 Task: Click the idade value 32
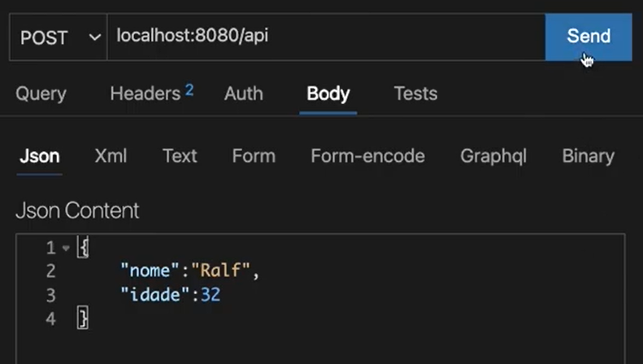point(211,295)
